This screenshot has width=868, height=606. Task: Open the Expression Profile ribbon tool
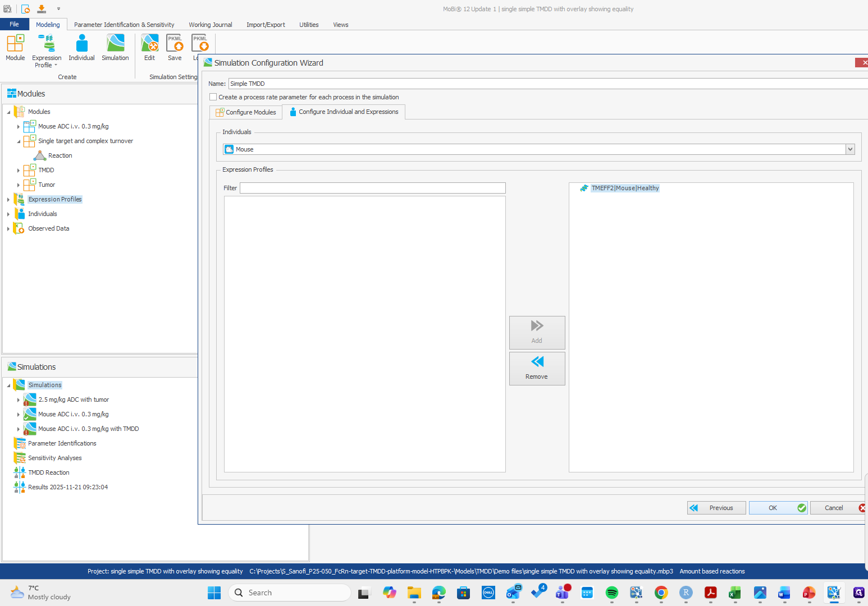47,44
